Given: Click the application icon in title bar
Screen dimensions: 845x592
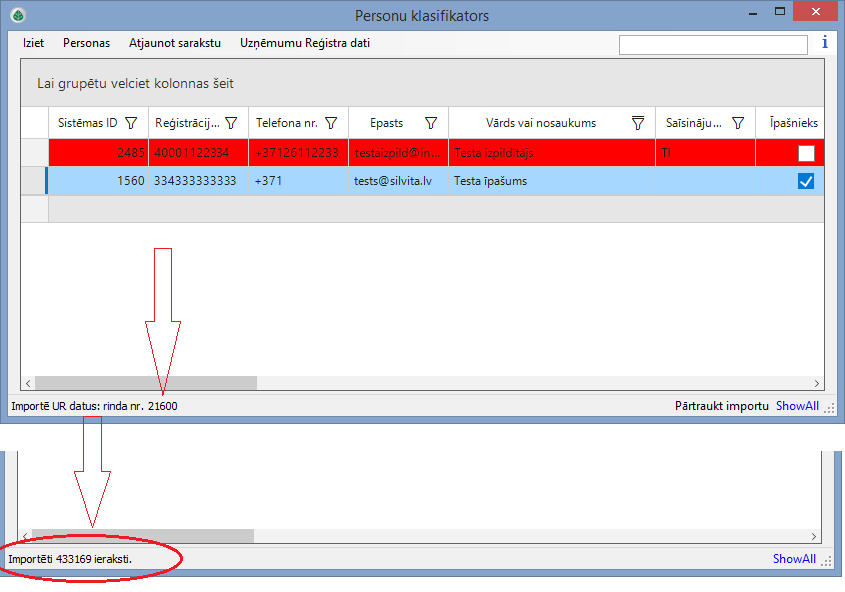Looking at the screenshot, I should click(17, 15).
